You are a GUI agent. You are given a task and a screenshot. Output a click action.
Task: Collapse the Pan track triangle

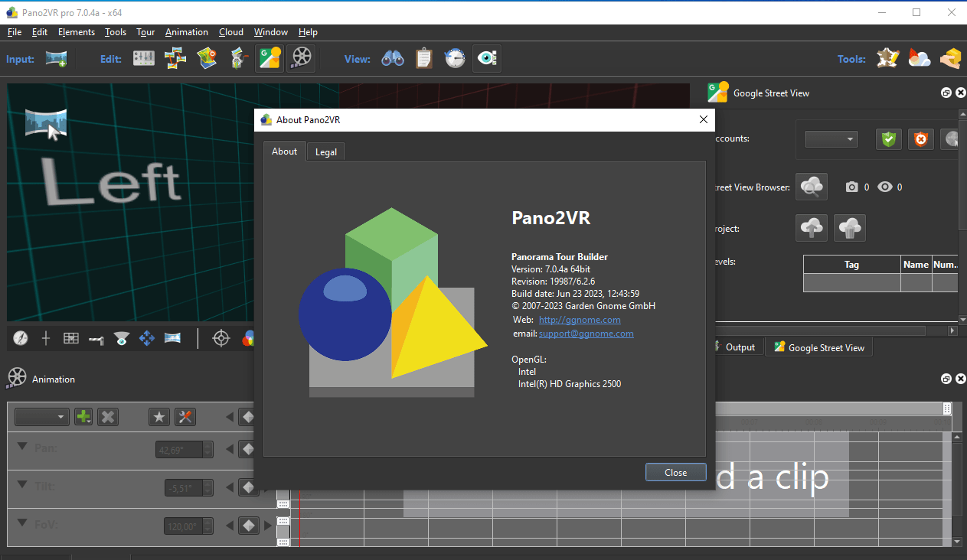[x=22, y=447]
